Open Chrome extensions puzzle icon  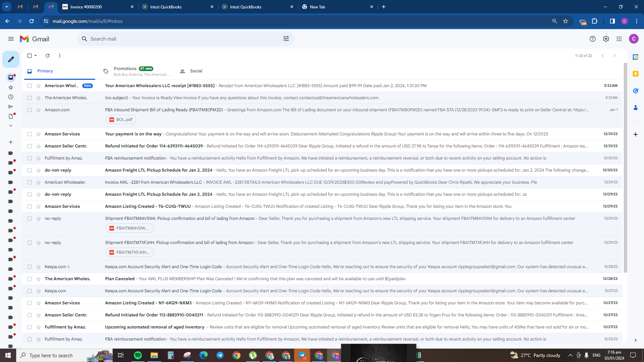(595, 21)
